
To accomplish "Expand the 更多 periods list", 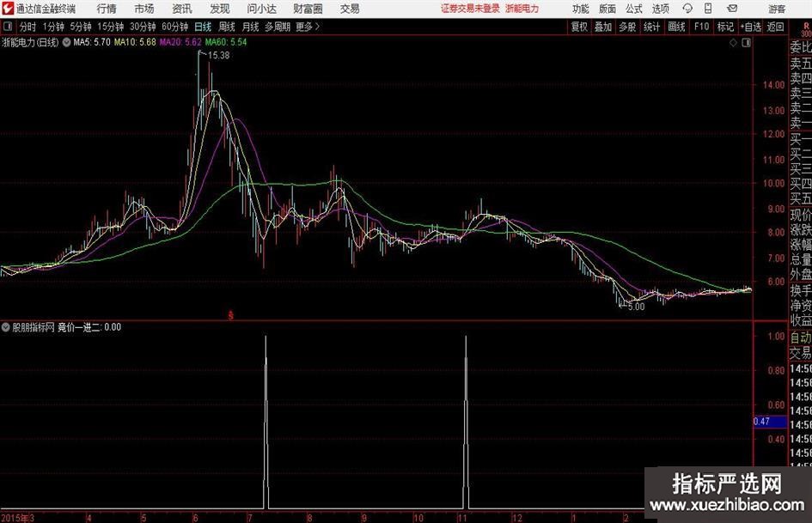I will click(x=308, y=27).
